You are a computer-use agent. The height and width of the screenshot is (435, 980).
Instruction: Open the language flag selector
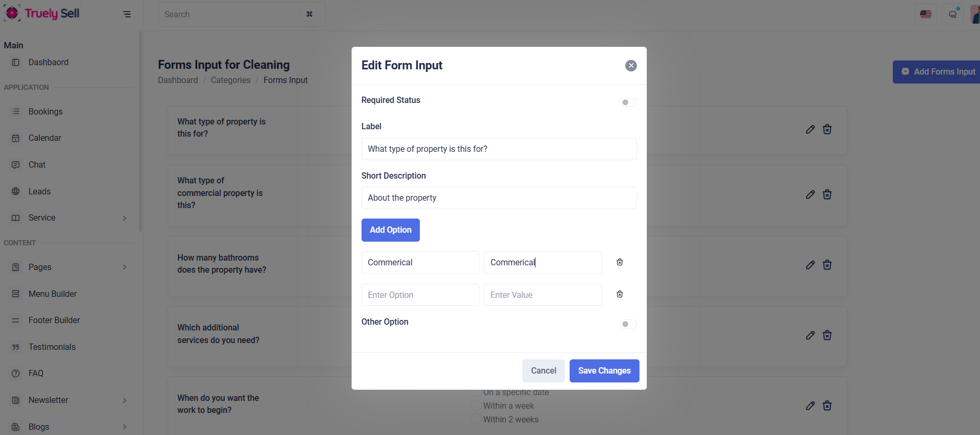point(925,14)
